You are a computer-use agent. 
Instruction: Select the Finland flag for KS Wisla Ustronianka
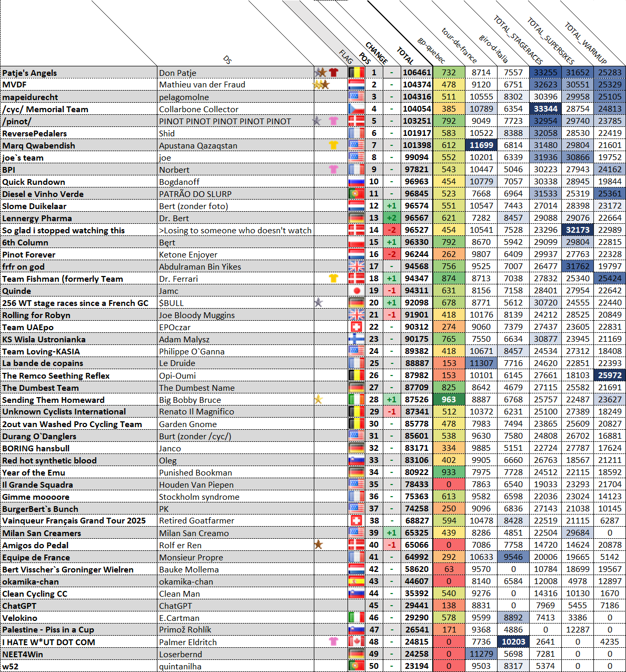click(356, 339)
